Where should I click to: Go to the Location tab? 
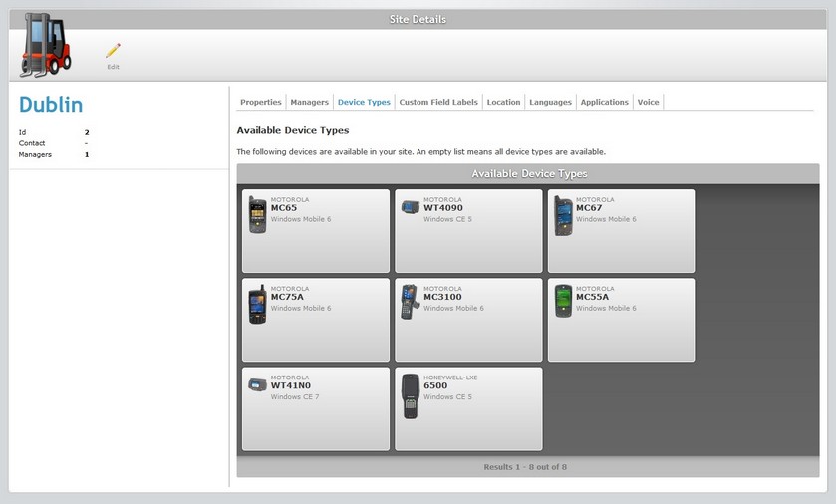click(x=503, y=102)
